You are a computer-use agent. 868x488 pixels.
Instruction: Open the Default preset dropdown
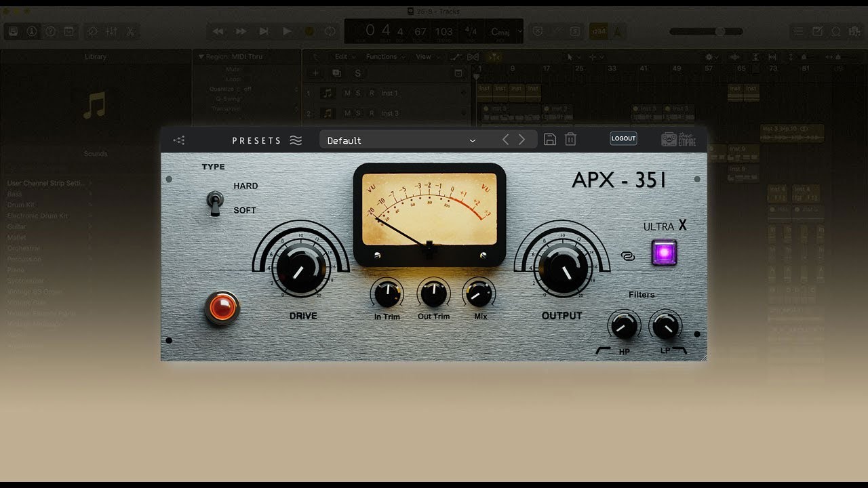(402, 140)
